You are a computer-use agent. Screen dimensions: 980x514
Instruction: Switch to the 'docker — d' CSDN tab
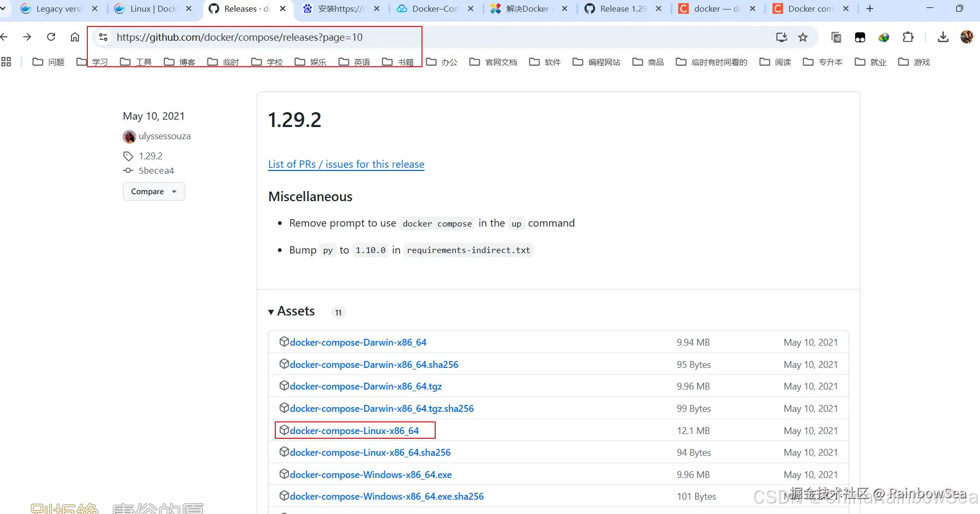tap(711, 8)
